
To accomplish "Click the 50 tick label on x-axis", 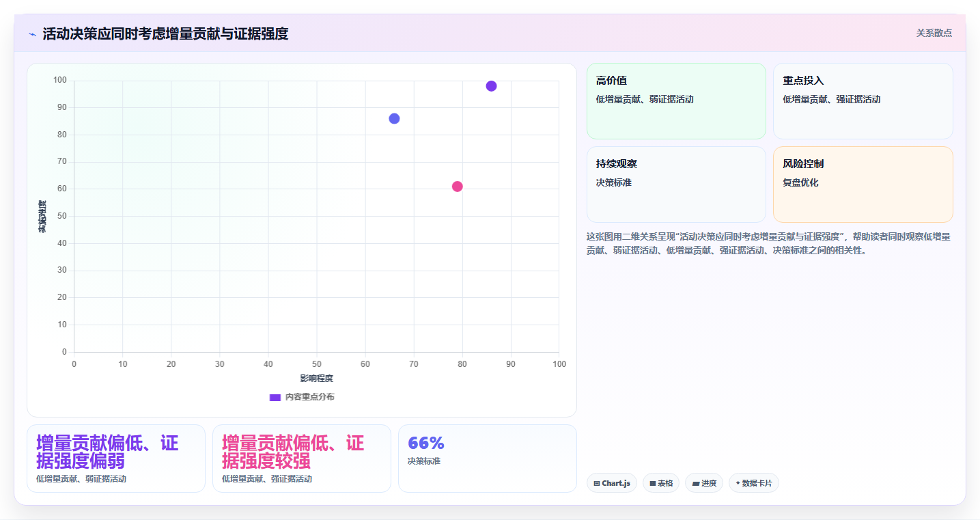I will 317,364.
